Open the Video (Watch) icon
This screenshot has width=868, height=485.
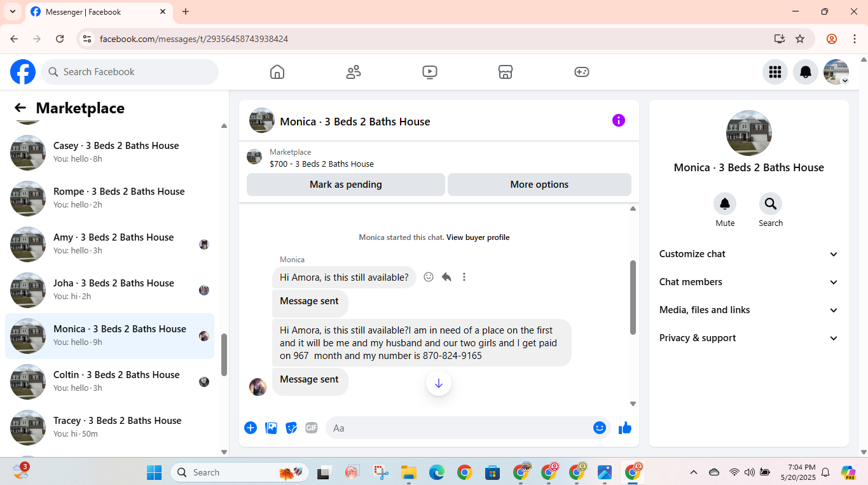click(430, 72)
